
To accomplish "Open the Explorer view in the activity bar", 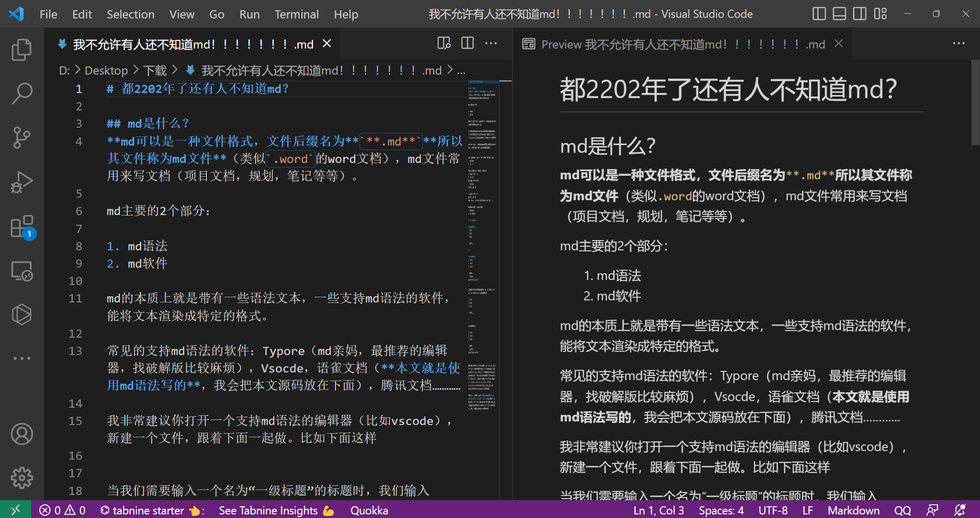I will tap(21, 50).
